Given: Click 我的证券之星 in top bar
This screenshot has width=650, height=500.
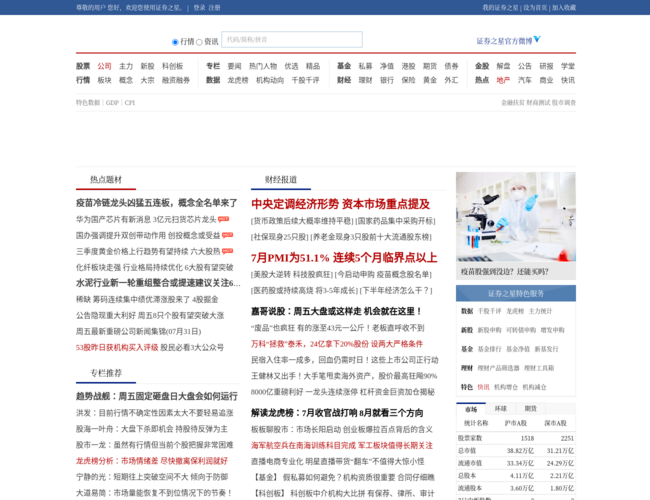Looking at the screenshot, I should pos(500,7).
